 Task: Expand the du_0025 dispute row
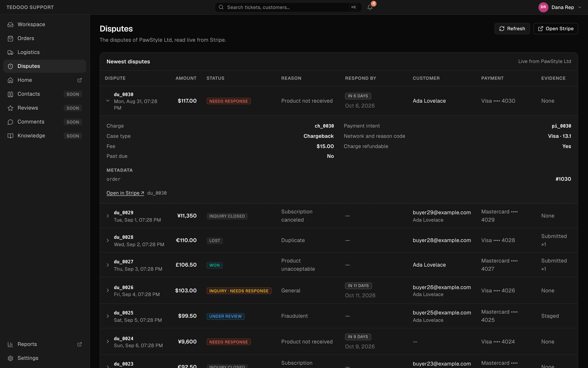pyautogui.click(x=108, y=316)
